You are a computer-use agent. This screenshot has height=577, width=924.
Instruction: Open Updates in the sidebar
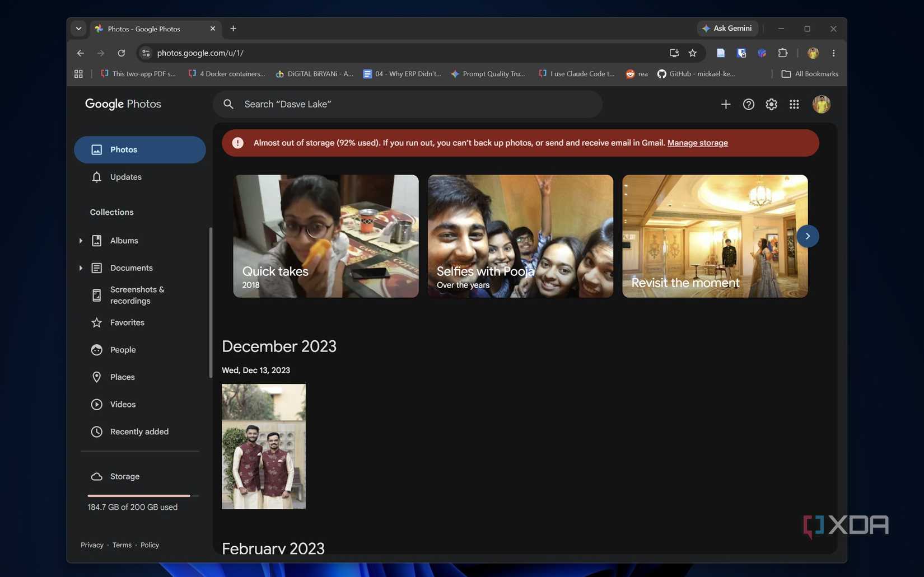pos(140,177)
